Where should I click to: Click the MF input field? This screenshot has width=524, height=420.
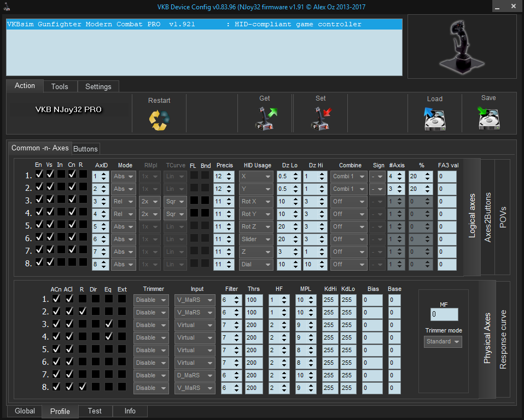(444, 314)
